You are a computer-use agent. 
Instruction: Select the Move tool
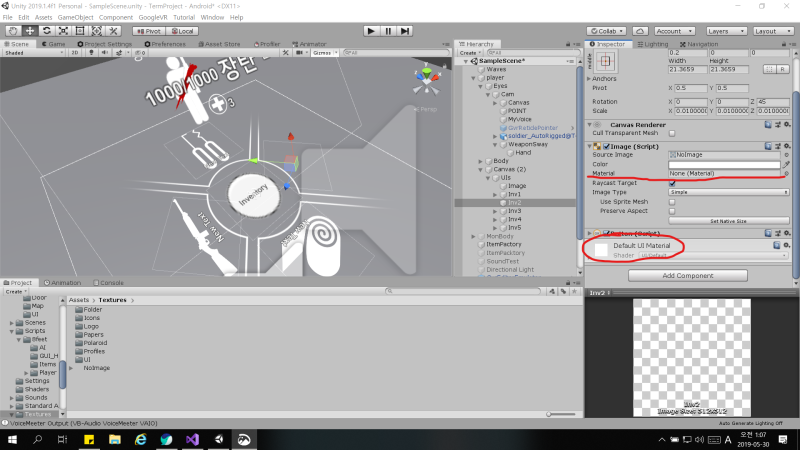(30, 31)
